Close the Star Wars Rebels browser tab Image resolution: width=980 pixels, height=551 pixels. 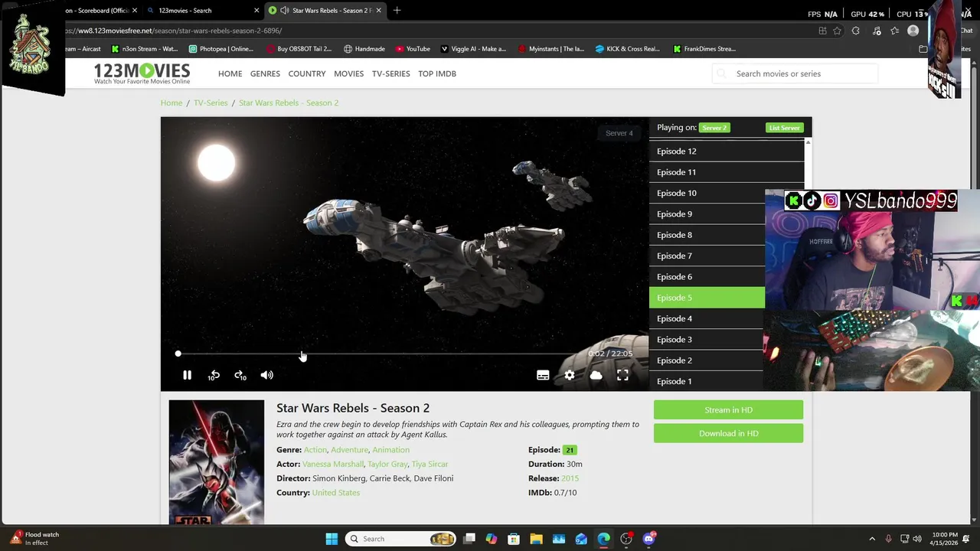pyautogui.click(x=378, y=11)
